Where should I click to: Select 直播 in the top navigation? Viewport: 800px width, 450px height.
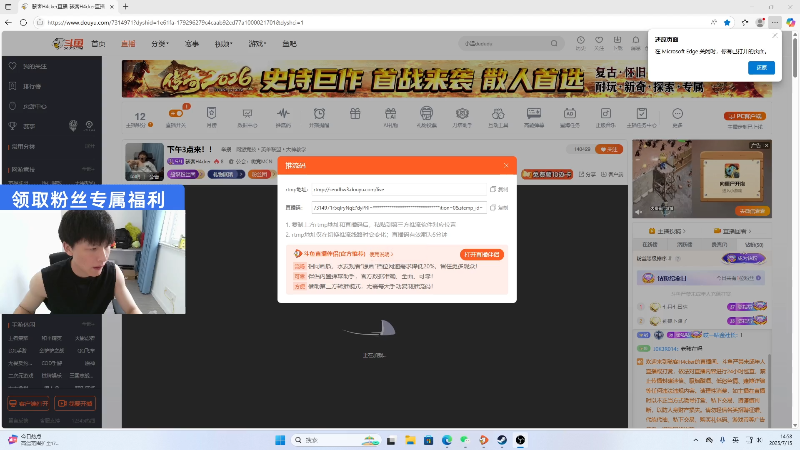click(x=128, y=44)
